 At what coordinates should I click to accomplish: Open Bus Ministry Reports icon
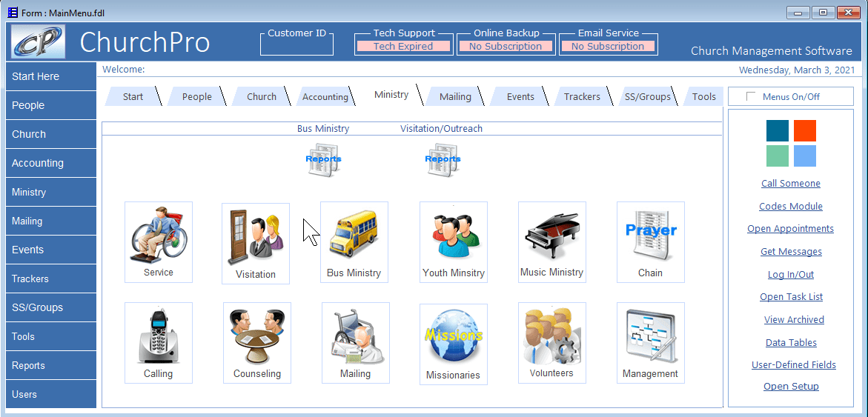323,160
